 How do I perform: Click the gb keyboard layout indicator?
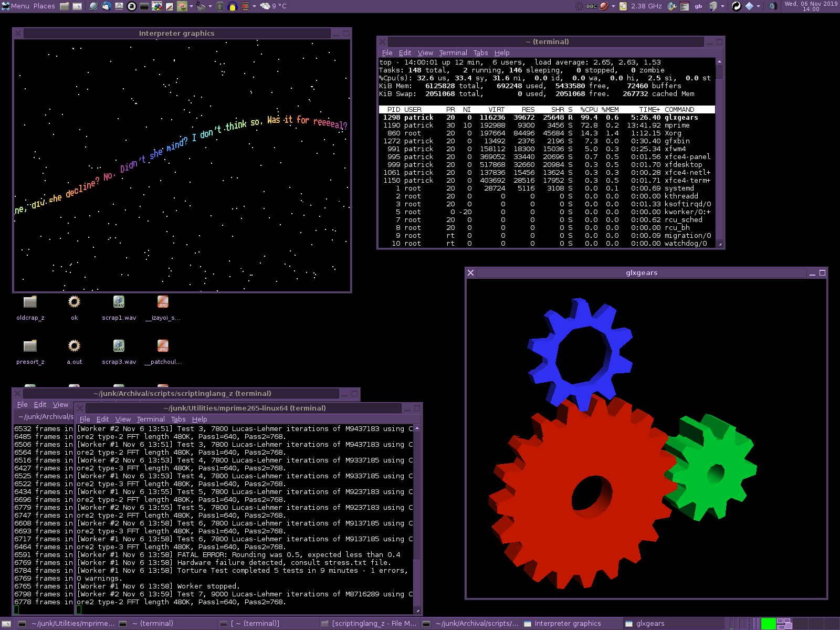pos(698,6)
